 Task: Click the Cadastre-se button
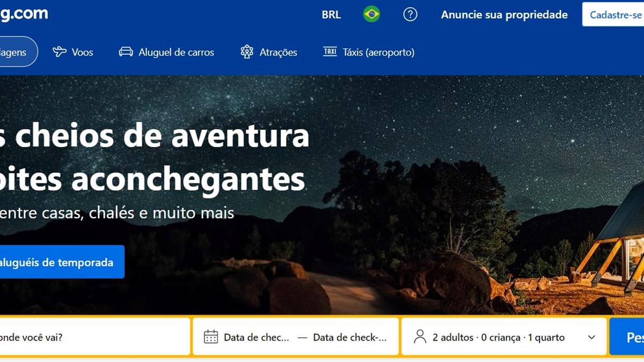coord(613,14)
